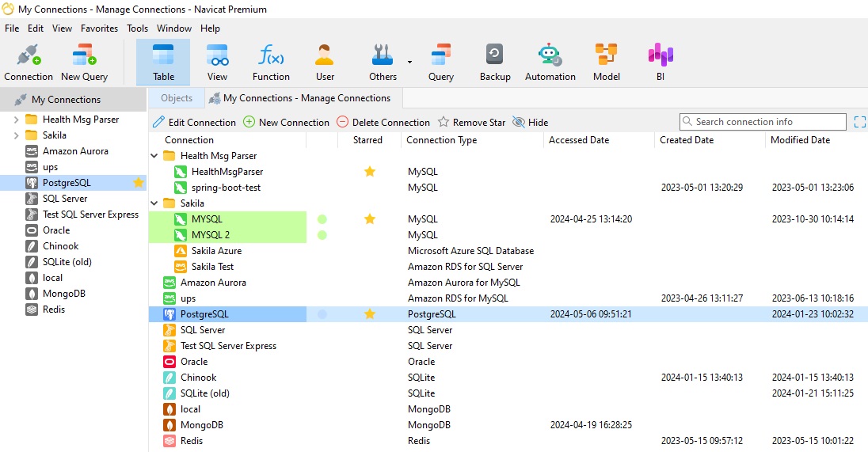Toggle the star on PostgreSQL list row
The height and width of the screenshot is (452, 868).
tap(370, 314)
